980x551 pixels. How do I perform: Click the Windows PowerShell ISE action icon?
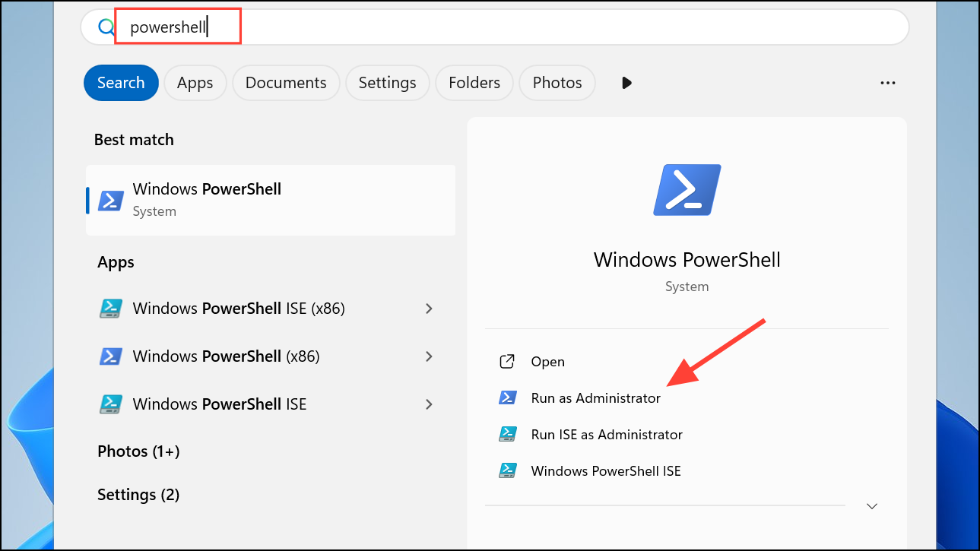[x=507, y=470]
